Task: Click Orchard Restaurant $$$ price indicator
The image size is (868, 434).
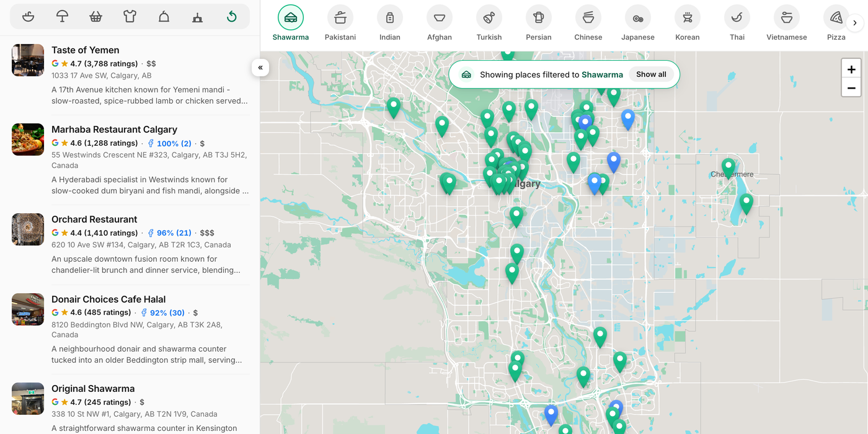Action: (207, 233)
